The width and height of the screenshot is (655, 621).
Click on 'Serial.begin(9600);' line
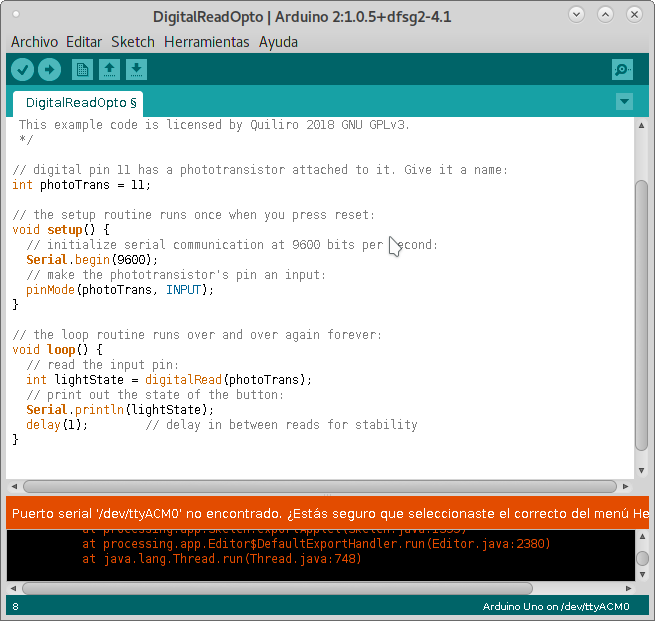[x=92, y=260]
